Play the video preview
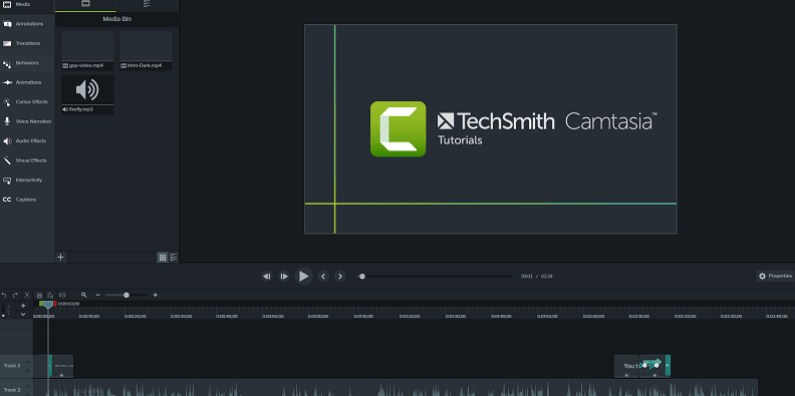Screen dimensions: 795x396 tap(303, 276)
